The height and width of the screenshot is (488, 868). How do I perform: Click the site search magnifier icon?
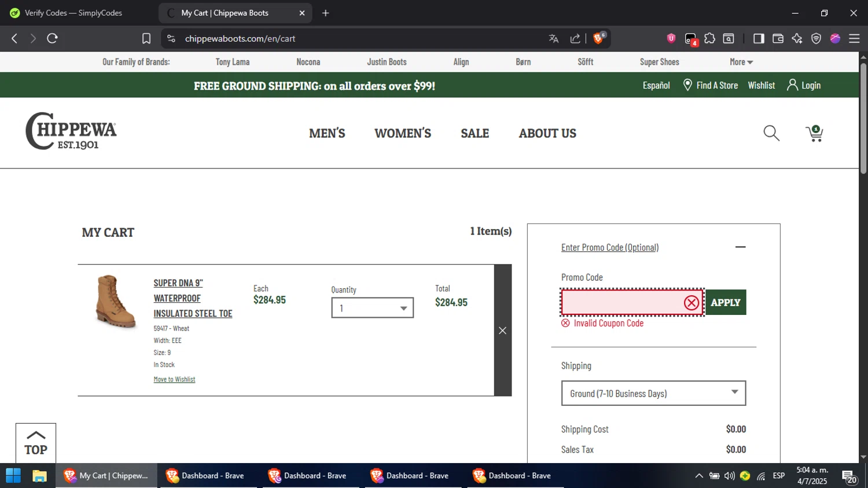point(771,133)
